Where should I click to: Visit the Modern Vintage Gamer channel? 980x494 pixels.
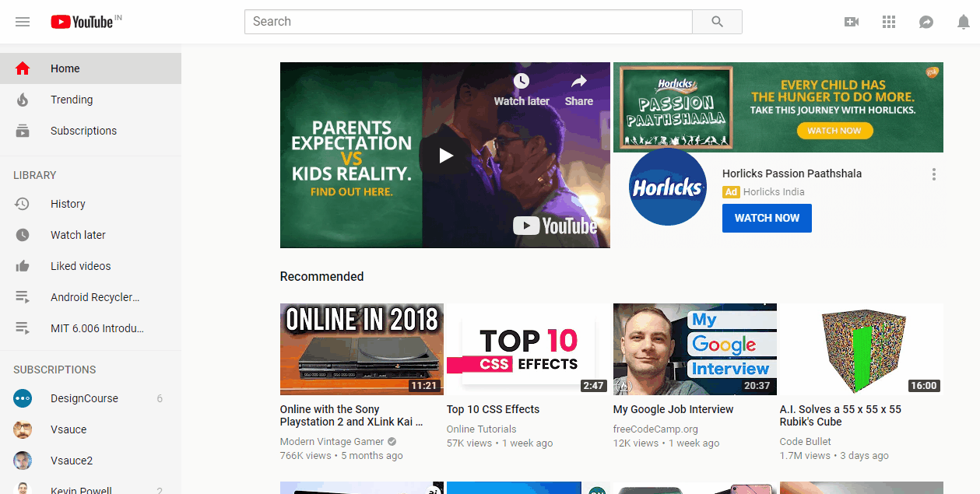coord(332,441)
